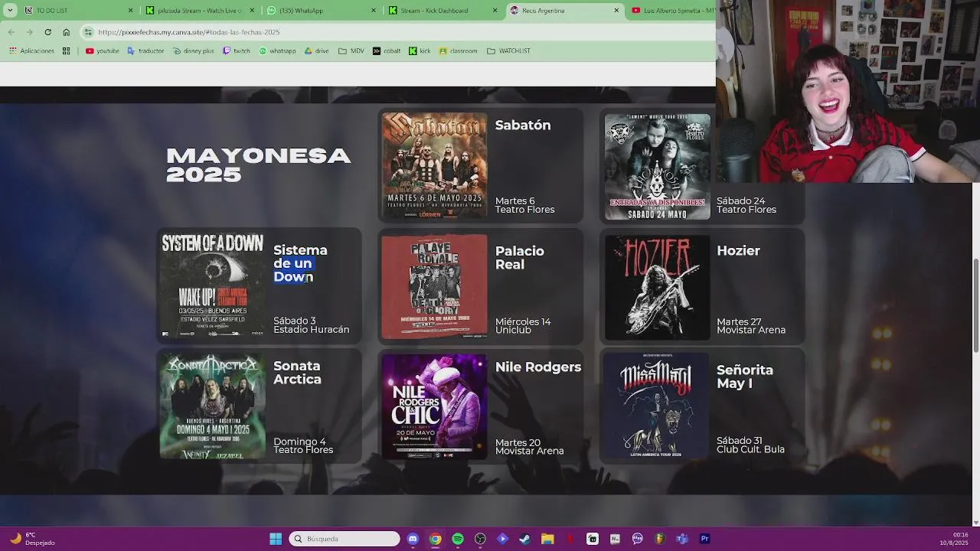Close the Recis Argentina tab
Screen dimensions: 980x551
[x=616, y=11]
